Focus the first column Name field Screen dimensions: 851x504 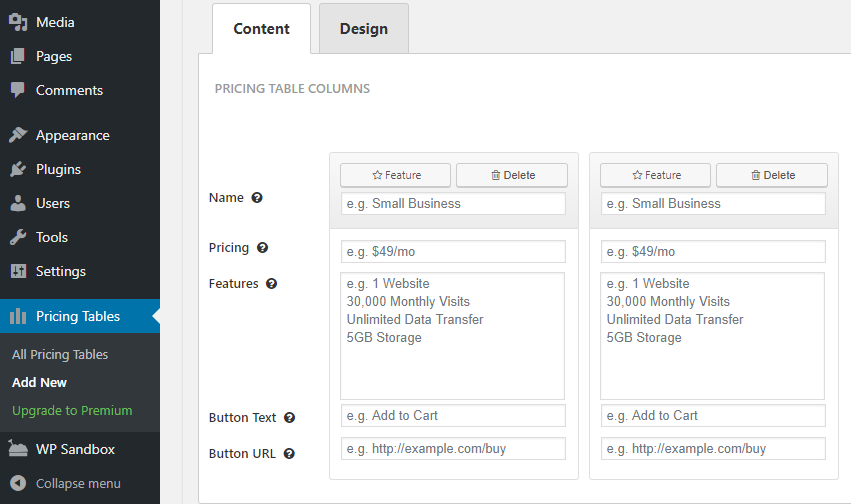coord(453,204)
